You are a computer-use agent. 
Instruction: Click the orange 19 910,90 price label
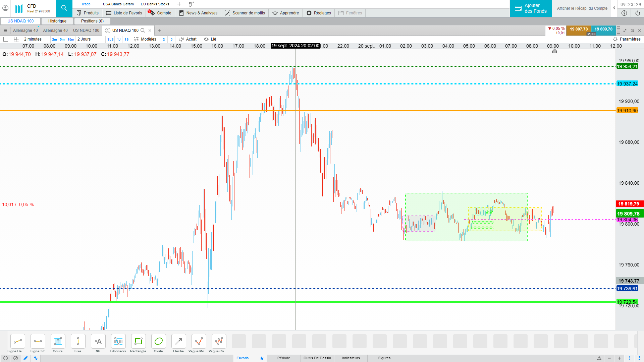[627, 111]
